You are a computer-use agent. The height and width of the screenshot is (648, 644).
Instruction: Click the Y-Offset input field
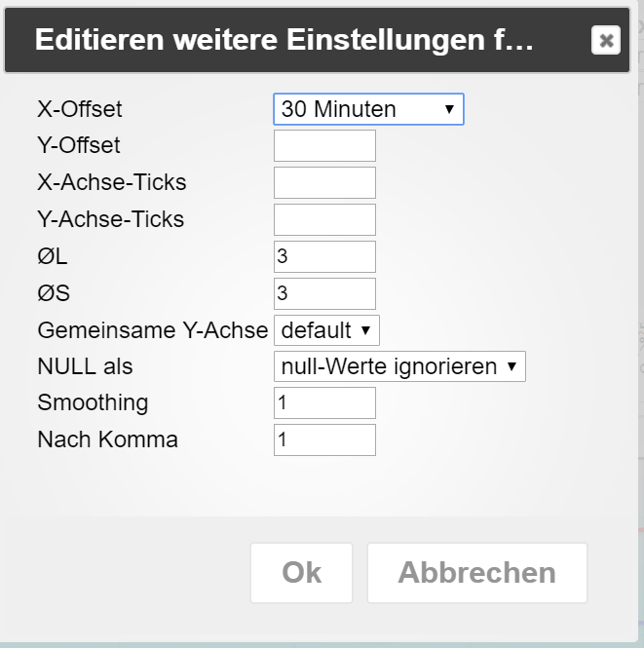pyautogui.click(x=324, y=146)
